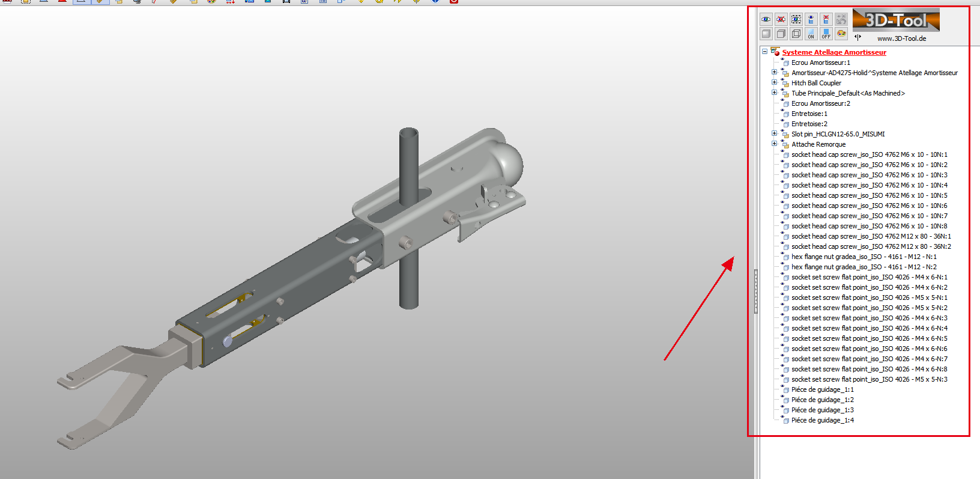Click the vertical grey tube in the 3D view
The height and width of the screenshot is (479, 980).
(410, 219)
